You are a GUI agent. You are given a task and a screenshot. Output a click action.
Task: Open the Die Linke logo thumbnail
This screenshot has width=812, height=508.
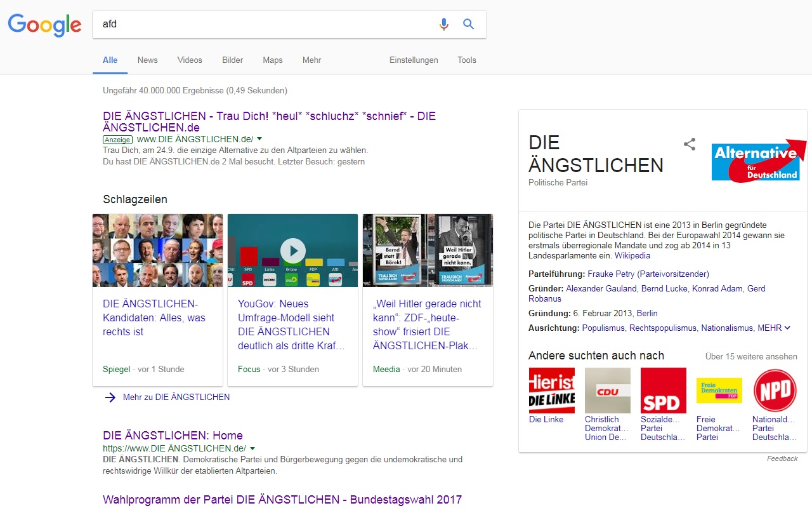(x=551, y=390)
